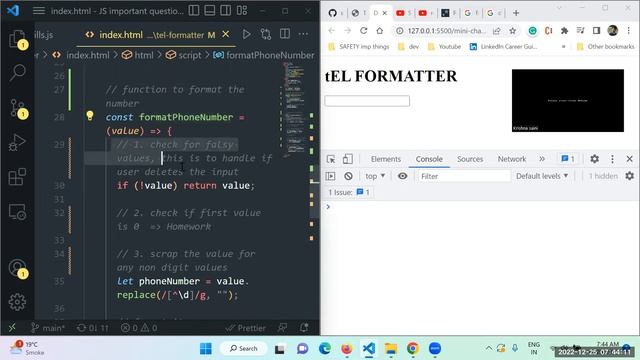The image size is (640, 360).
Task: Switch to the DevTools Console tab
Action: point(429,159)
